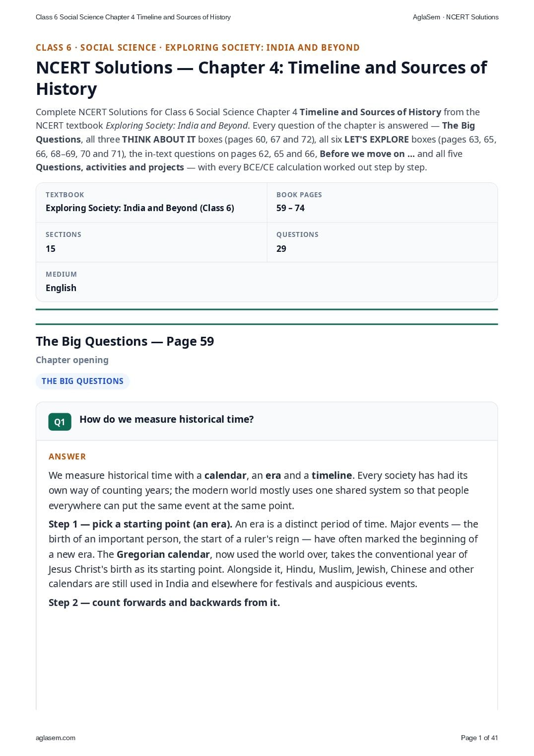Click the orange ANSWER label
Viewport: 534px width, 756px height.
(x=67, y=456)
